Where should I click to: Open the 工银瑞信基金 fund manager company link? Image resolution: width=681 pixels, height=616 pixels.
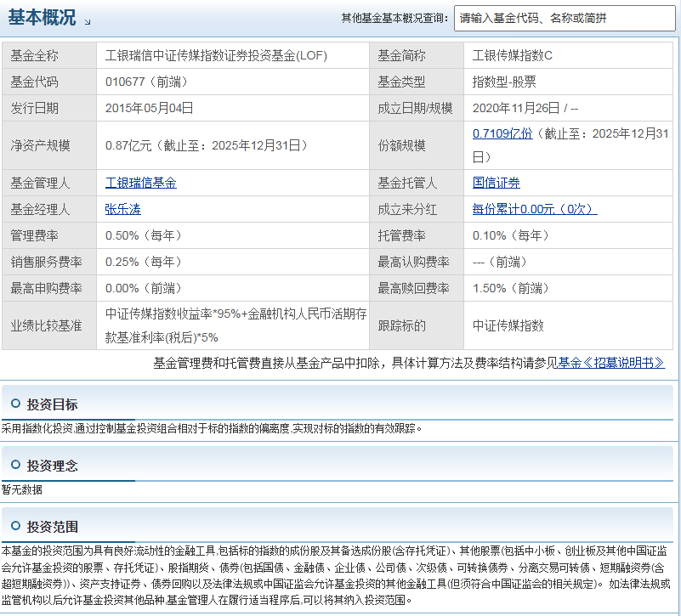[141, 183]
